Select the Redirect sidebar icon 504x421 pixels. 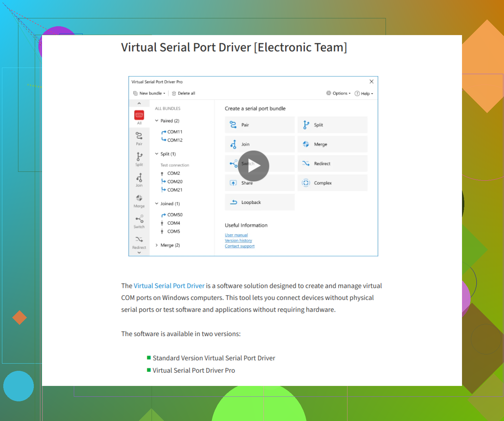[139, 240]
